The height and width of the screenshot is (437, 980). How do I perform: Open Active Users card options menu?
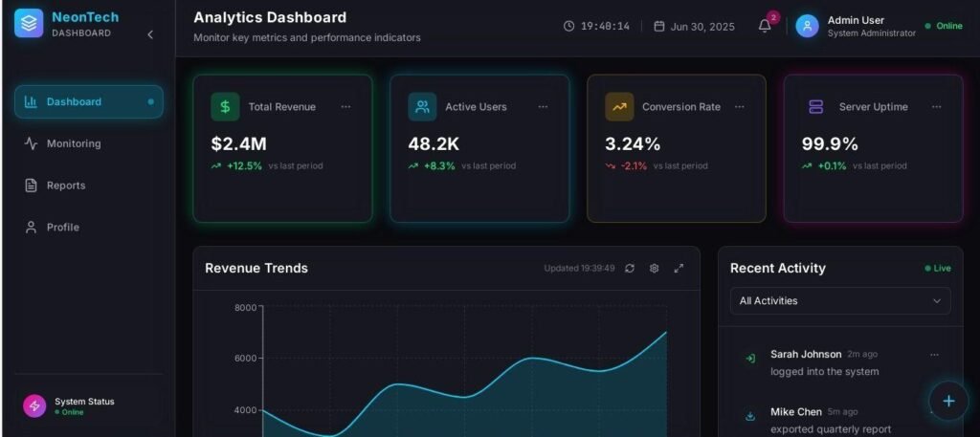coord(543,107)
